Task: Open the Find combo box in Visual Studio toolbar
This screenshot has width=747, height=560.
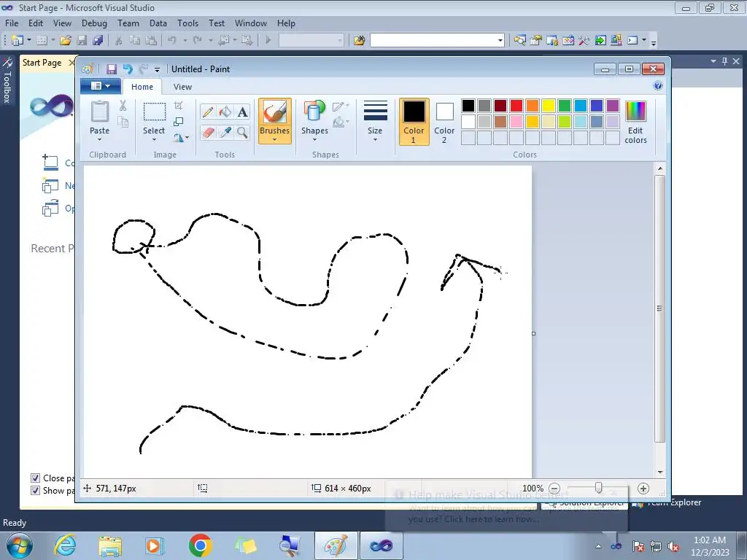Action: [x=438, y=41]
